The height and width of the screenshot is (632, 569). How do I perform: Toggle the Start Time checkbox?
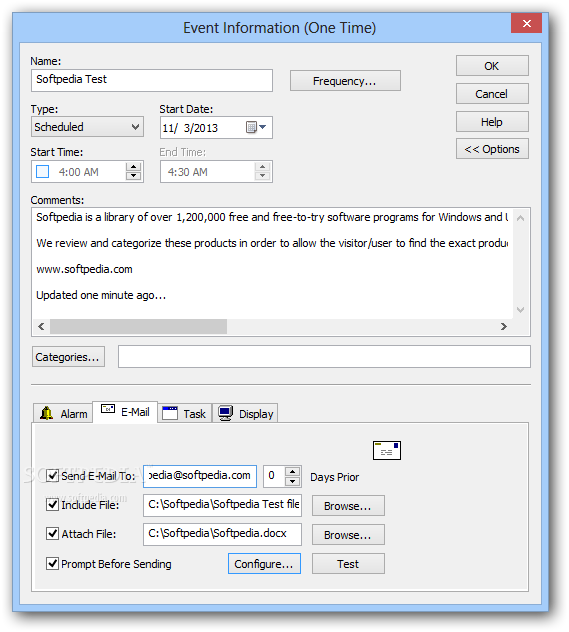[x=42, y=172]
